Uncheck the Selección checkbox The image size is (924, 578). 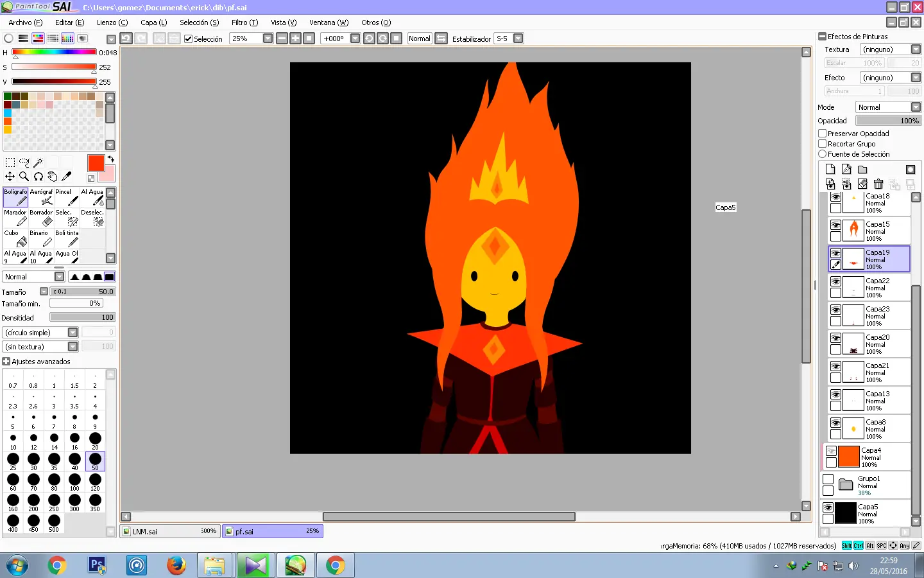point(189,39)
